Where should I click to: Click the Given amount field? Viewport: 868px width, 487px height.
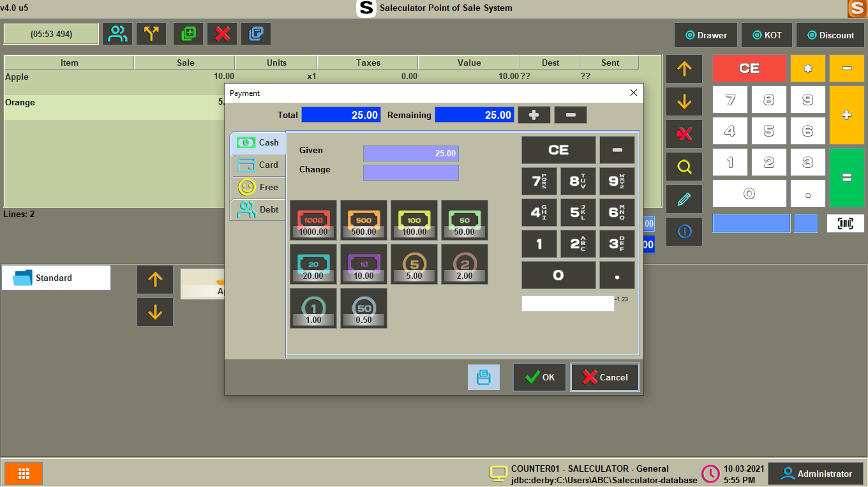coord(411,153)
